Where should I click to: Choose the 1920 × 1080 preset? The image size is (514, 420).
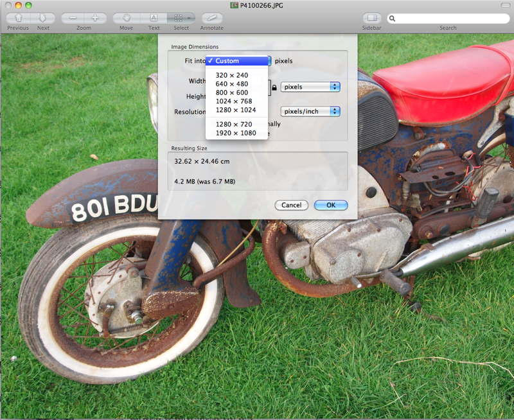[x=236, y=133]
